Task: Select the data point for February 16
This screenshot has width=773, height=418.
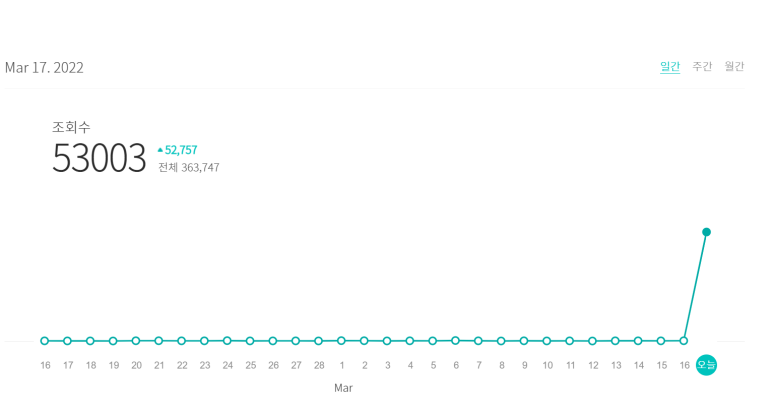Action: click(45, 341)
